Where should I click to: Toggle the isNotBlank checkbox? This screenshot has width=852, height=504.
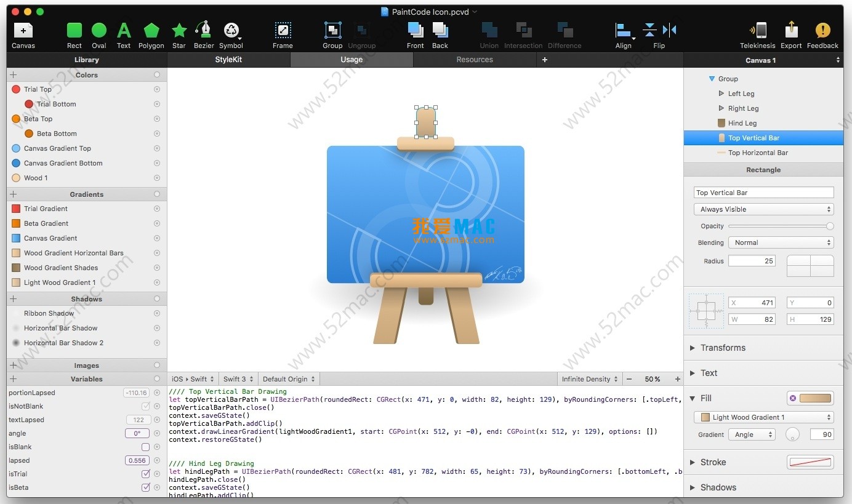[x=146, y=406]
